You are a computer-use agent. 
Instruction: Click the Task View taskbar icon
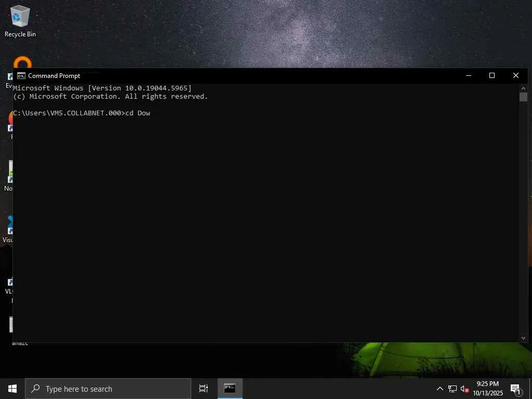point(204,389)
